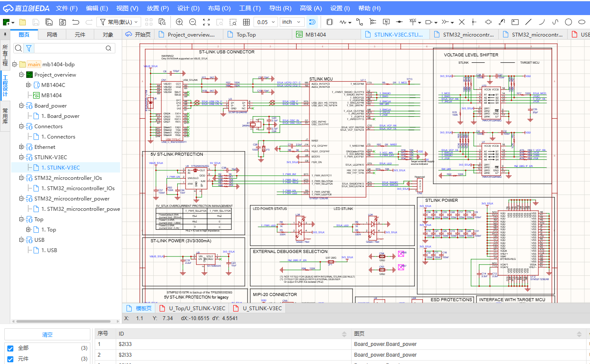Image resolution: width=590 pixels, height=364 pixels.
Task: Click the zoom to selection icon
Action: coord(233,22)
